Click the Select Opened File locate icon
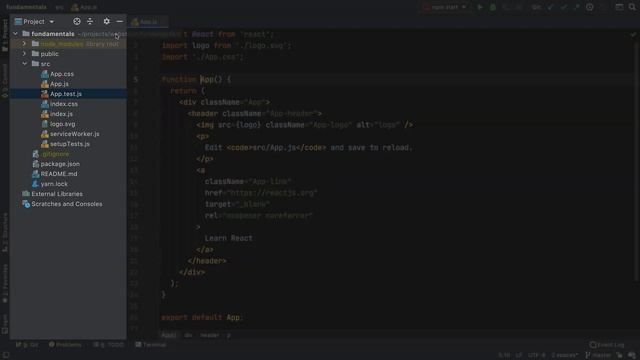The width and height of the screenshot is (640, 360). [77, 21]
